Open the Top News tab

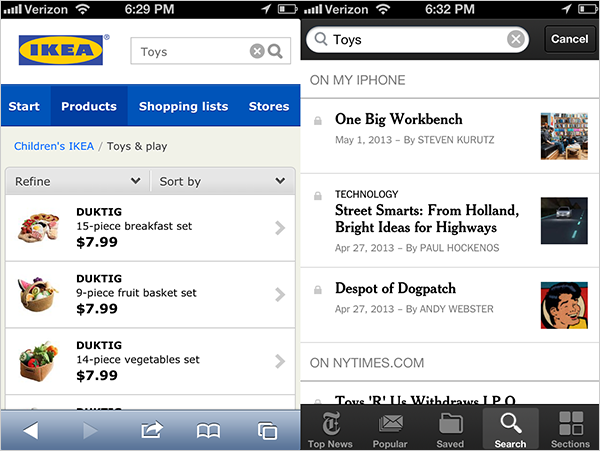[x=330, y=429]
